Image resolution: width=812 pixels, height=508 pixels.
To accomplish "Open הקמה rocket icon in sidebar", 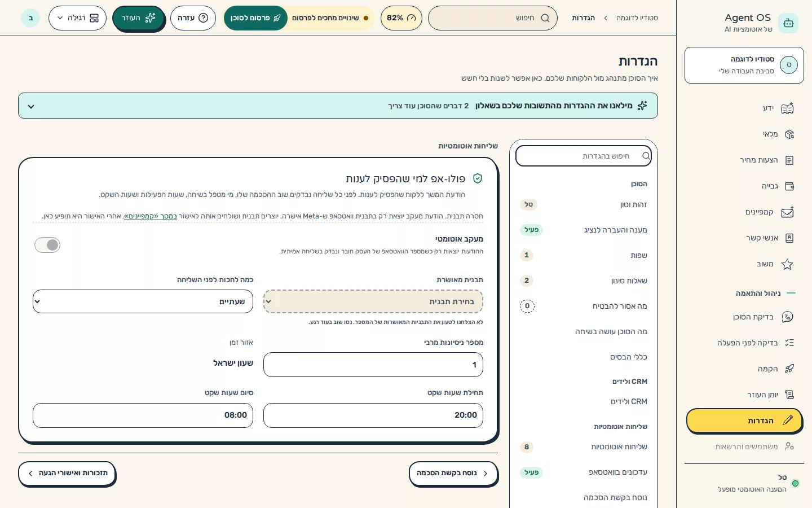I will tap(789, 369).
